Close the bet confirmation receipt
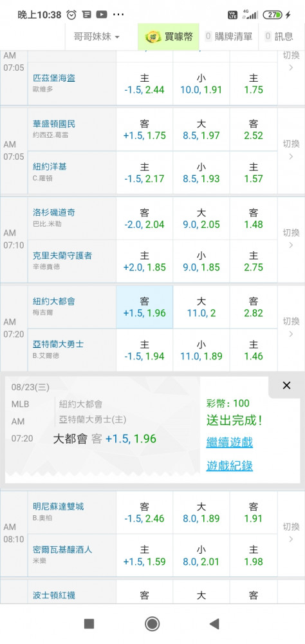 tap(286, 385)
